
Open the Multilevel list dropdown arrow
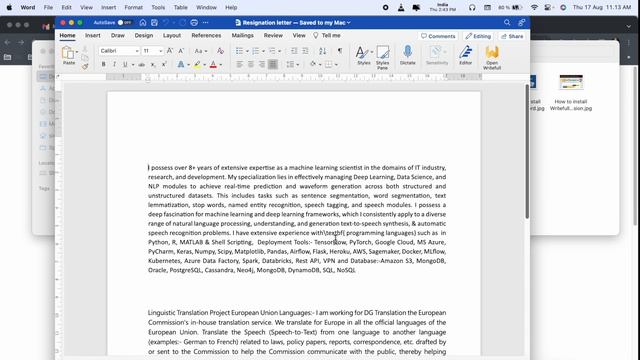(x=280, y=51)
